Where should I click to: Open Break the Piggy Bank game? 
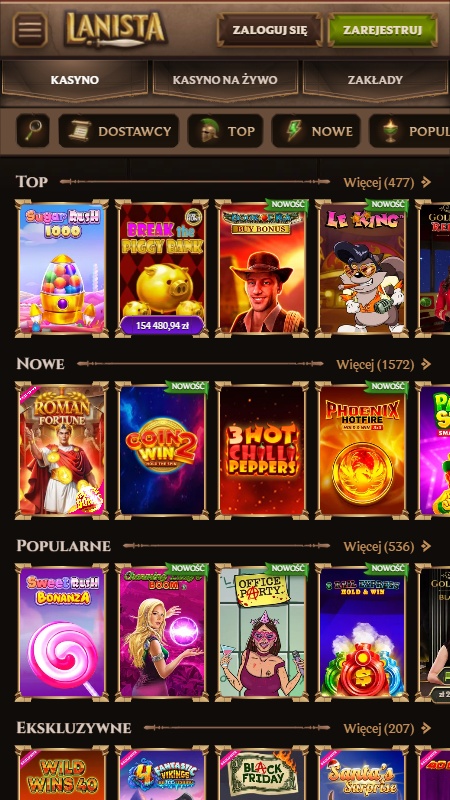[x=162, y=268]
